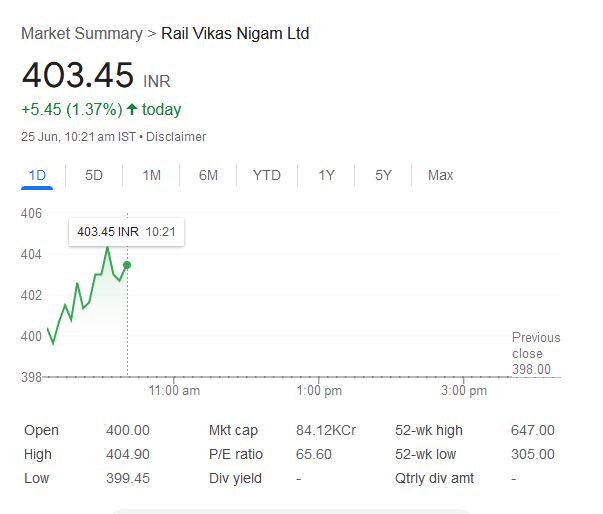View the 5Y price history tab
Screen dimensions: 603x514
click(x=383, y=175)
